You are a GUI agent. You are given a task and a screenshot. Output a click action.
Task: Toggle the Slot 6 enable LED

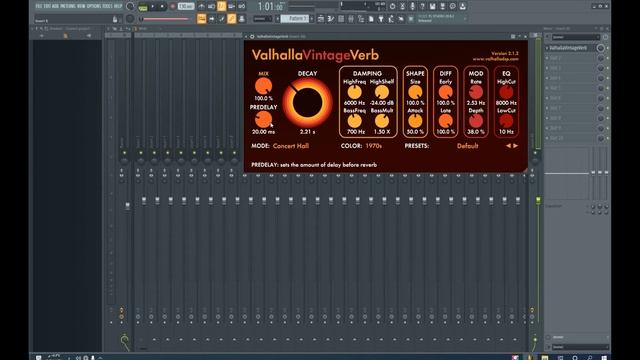(x=607, y=98)
